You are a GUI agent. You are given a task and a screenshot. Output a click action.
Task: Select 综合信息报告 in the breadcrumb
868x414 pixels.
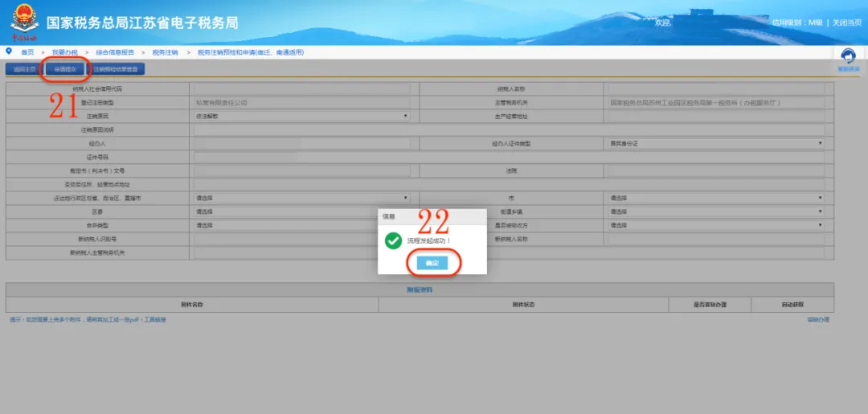pos(115,52)
